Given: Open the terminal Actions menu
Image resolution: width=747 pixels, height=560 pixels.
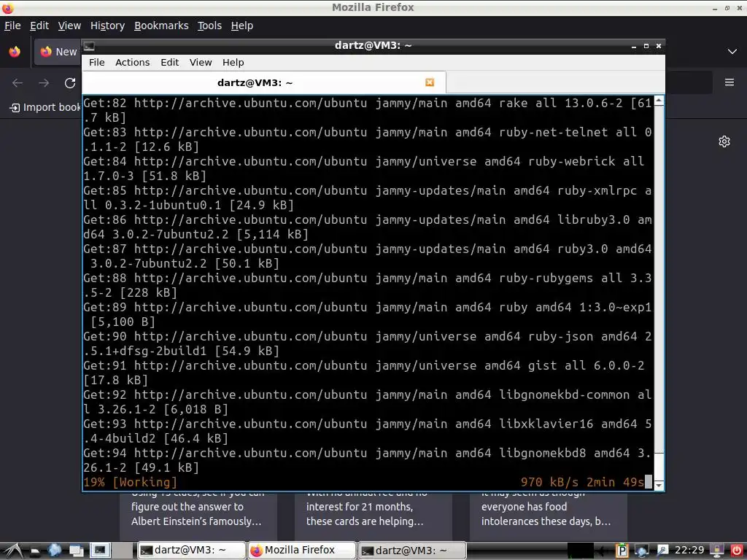Looking at the screenshot, I should pos(133,63).
